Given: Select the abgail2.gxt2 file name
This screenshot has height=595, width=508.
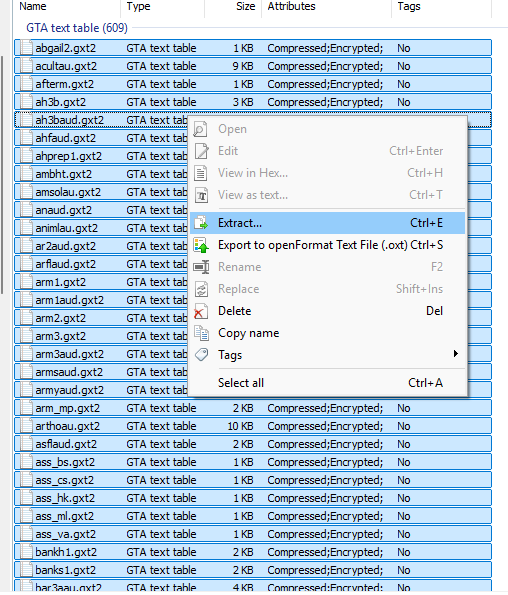Looking at the screenshot, I should coord(66,48).
